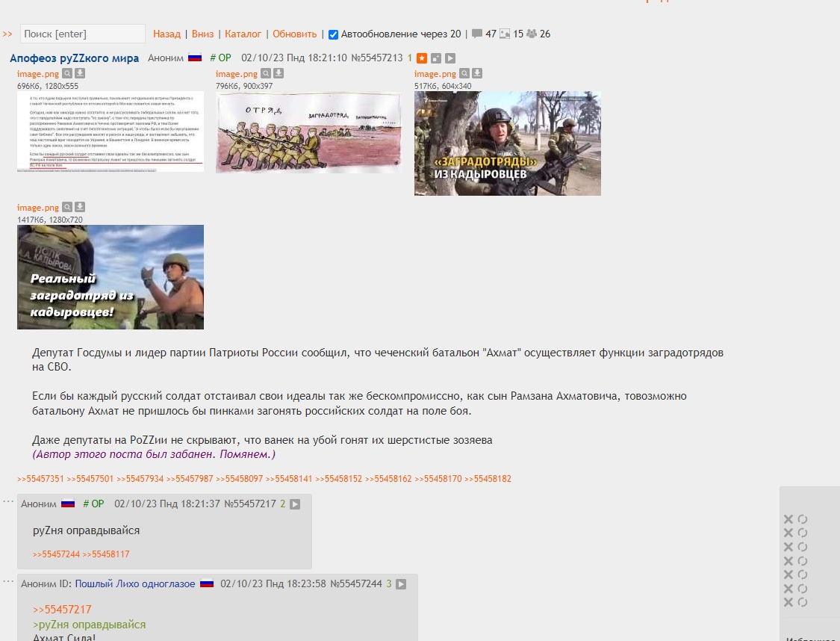840x641 pixels.
Task: Follow reply link >>55458152
Action: click(338, 479)
